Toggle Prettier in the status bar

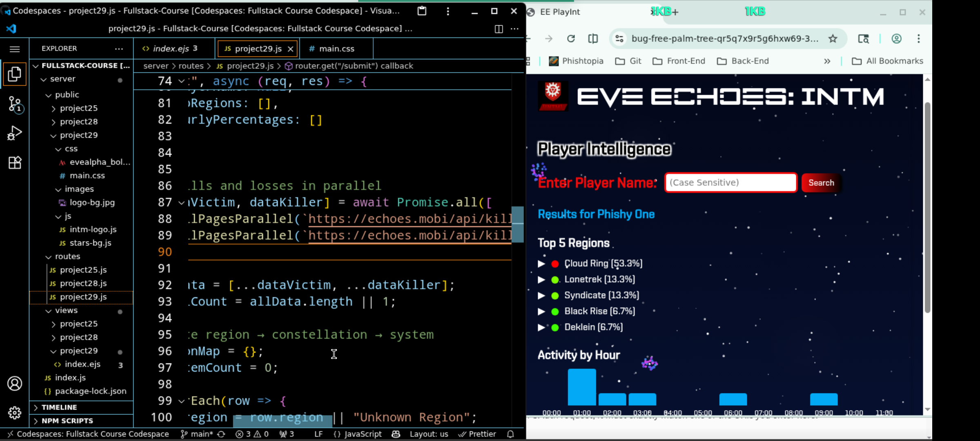477,434
